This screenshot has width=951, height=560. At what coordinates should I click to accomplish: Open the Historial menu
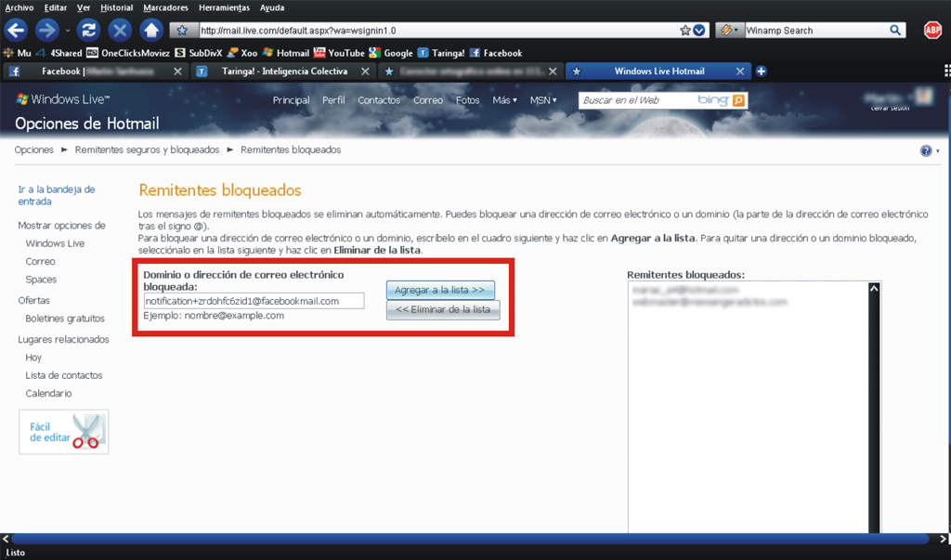point(116,7)
